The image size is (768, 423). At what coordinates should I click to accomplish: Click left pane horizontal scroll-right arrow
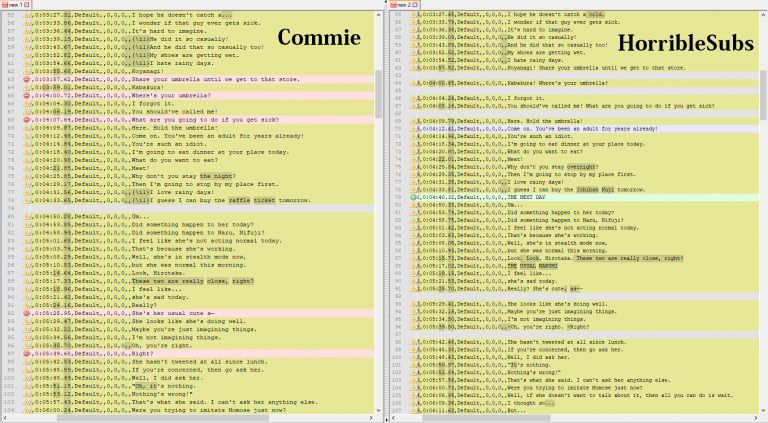371,418
